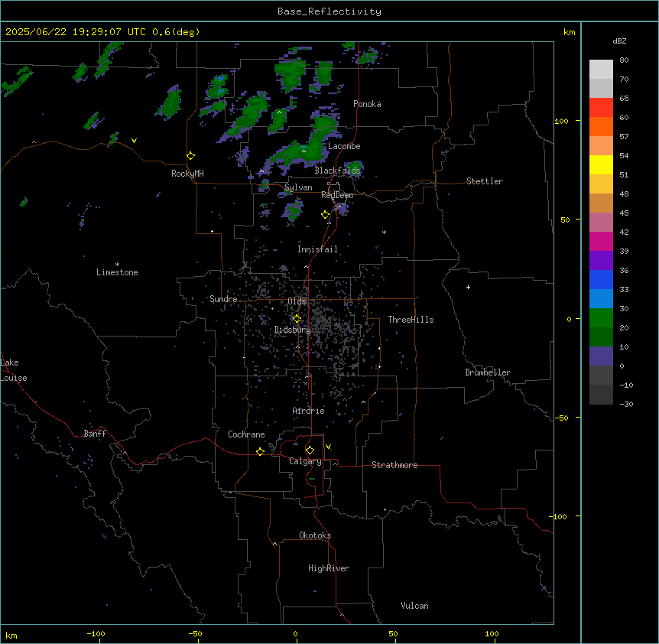Select the asterisk marker east of Innisfail
Image resolution: width=659 pixels, height=644 pixels.
click(x=384, y=232)
